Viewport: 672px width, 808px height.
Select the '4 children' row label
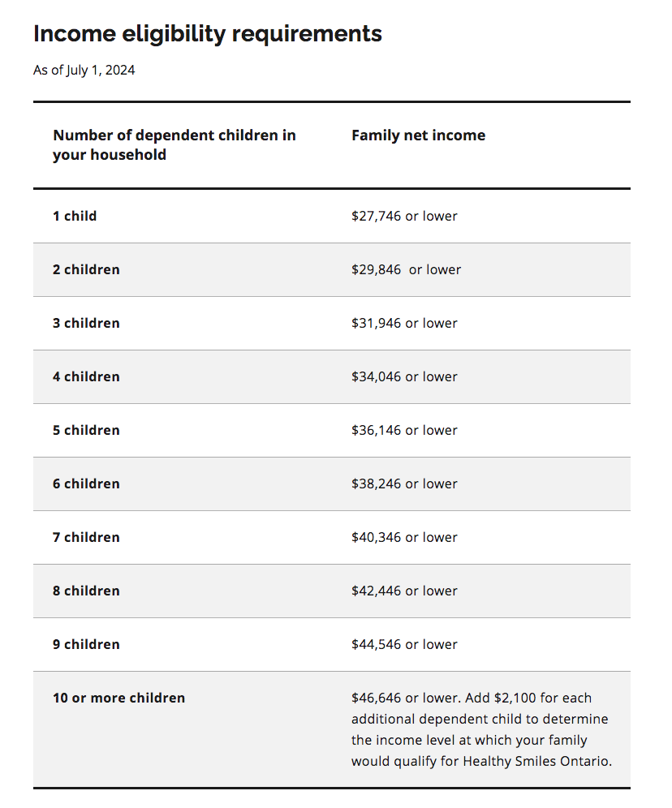coord(86,376)
